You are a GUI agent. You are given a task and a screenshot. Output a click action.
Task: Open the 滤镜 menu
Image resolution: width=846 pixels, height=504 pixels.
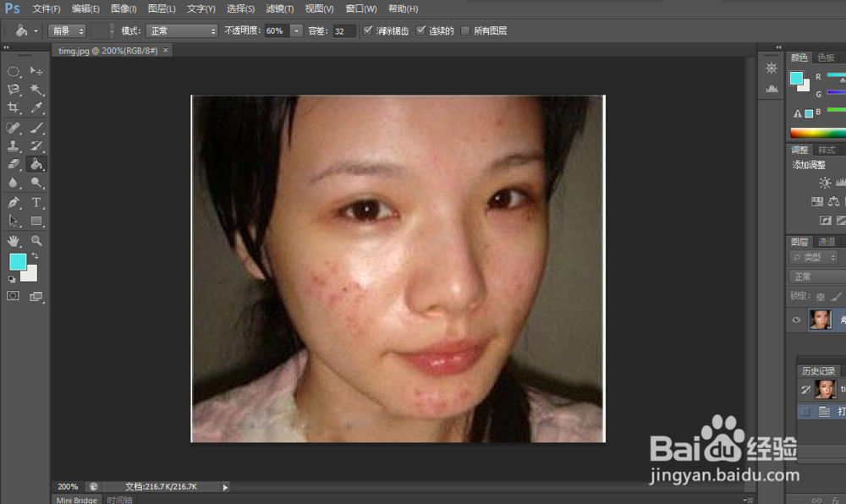pos(279,8)
